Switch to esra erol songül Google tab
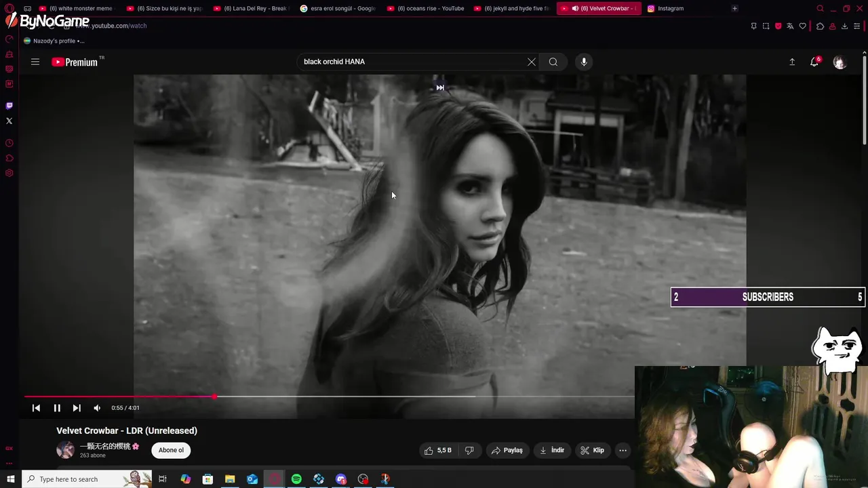Screen dimensions: 868x488 coord(338,9)
